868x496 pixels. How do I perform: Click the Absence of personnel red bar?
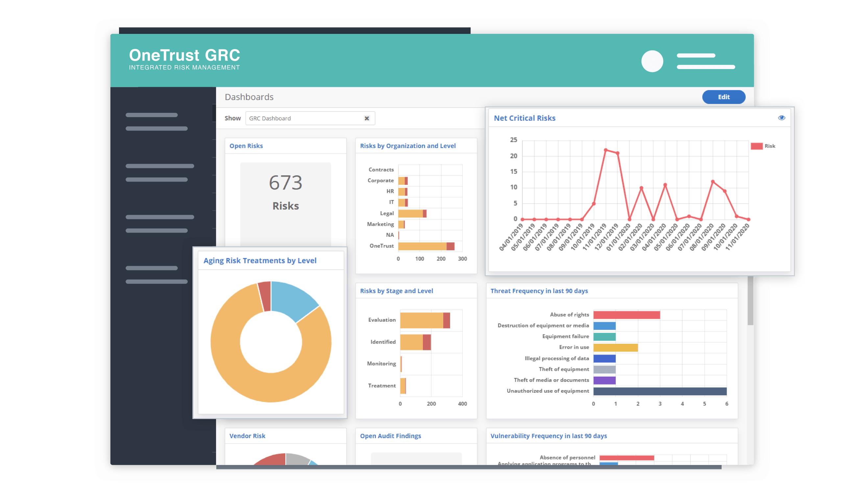[x=626, y=458]
